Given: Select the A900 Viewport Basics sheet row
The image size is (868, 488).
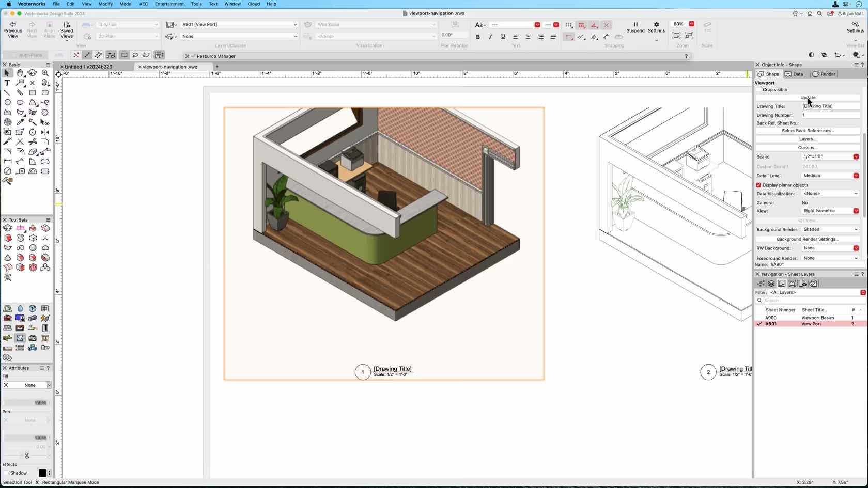Looking at the screenshot, I should click(801, 318).
